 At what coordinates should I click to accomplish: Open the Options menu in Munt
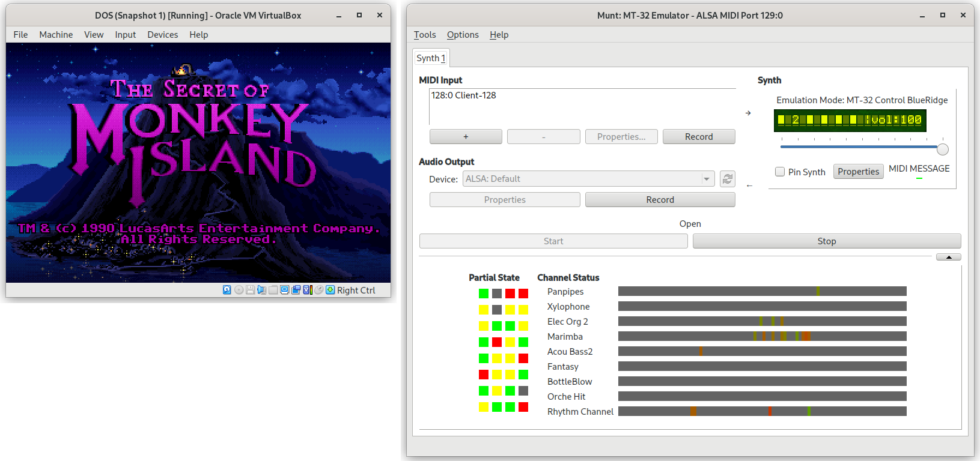[x=463, y=35]
